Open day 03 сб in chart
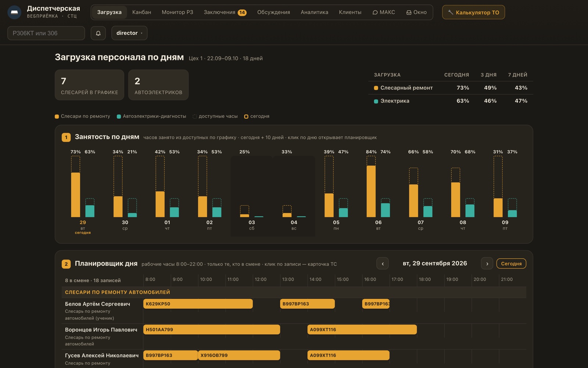The height and width of the screenshot is (368, 588). click(x=252, y=191)
